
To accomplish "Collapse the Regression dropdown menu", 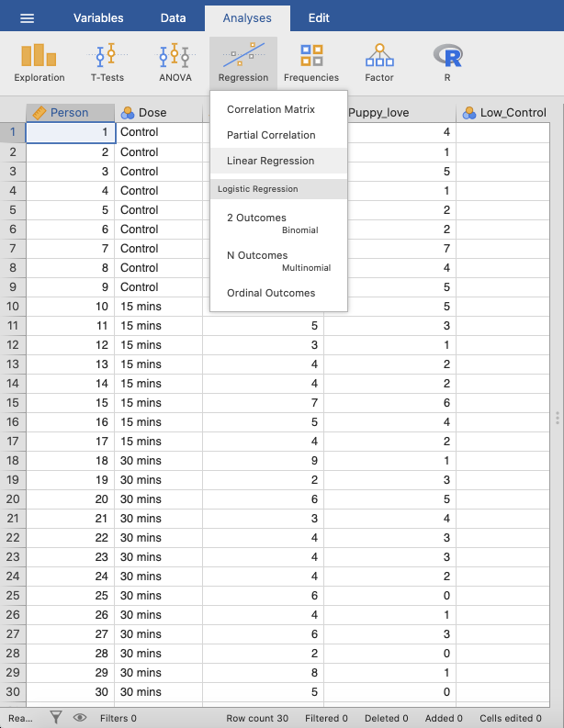I will click(x=243, y=62).
